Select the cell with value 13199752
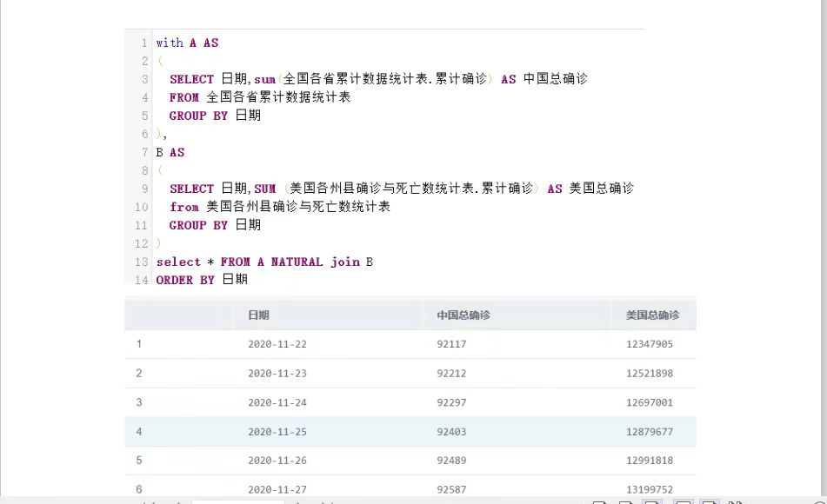The image size is (827, 504). pyautogui.click(x=650, y=490)
